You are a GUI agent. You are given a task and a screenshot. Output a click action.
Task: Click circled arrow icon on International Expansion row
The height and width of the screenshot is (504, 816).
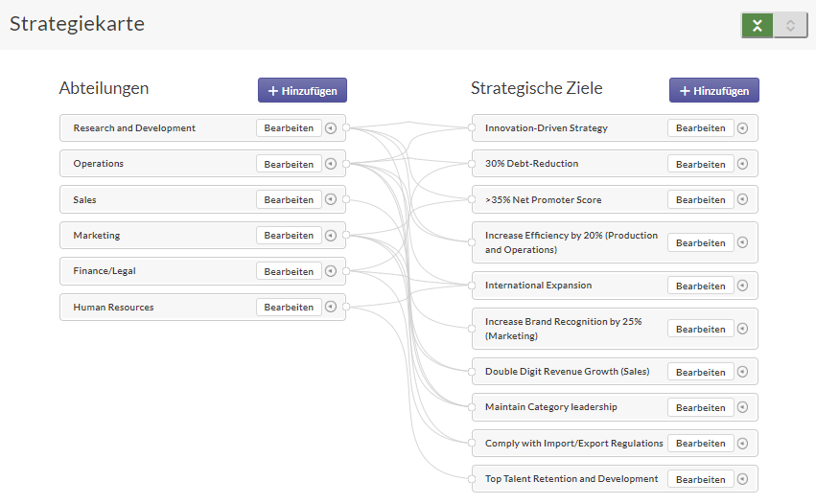[742, 286]
